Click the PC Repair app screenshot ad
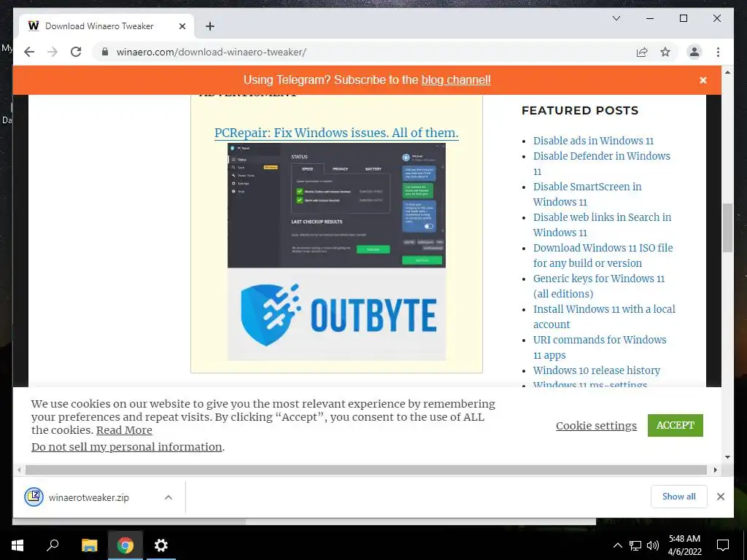This screenshot has width=747, height=560. [x=336, y=205]
